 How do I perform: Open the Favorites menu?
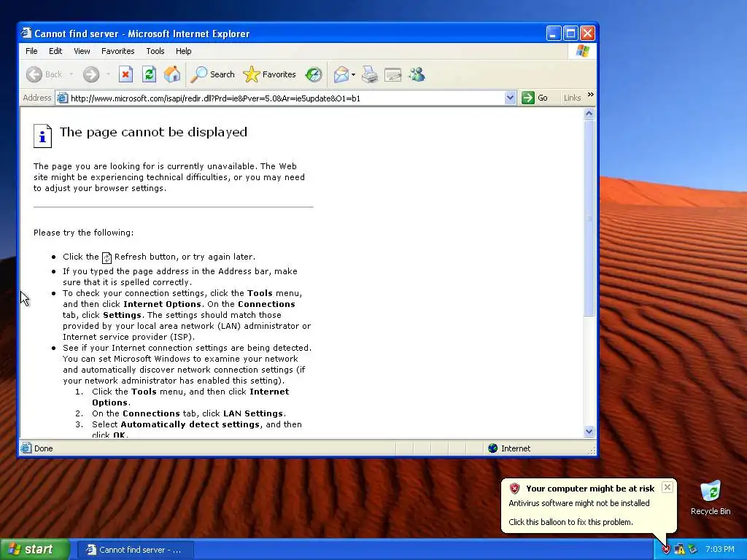(117, 51)
